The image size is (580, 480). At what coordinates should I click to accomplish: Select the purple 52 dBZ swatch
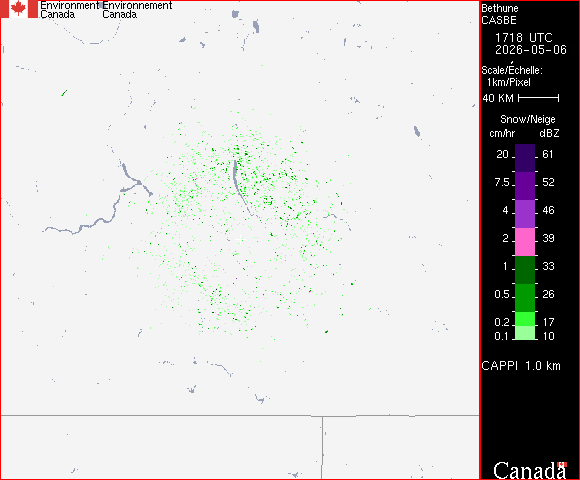click(x=525, y=186)
